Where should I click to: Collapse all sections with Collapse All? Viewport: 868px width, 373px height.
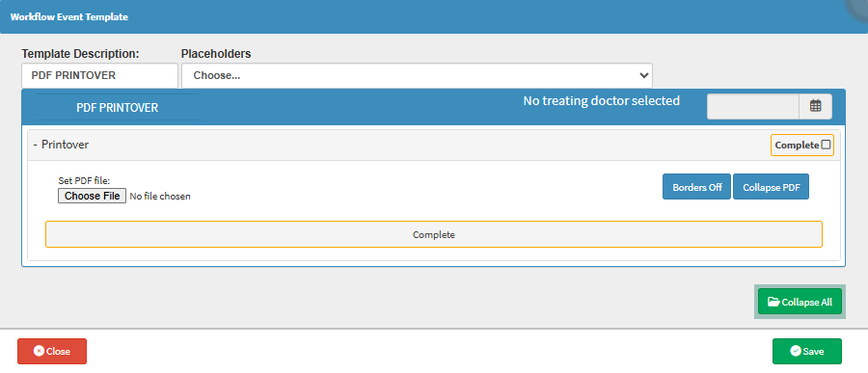[800, 303]
